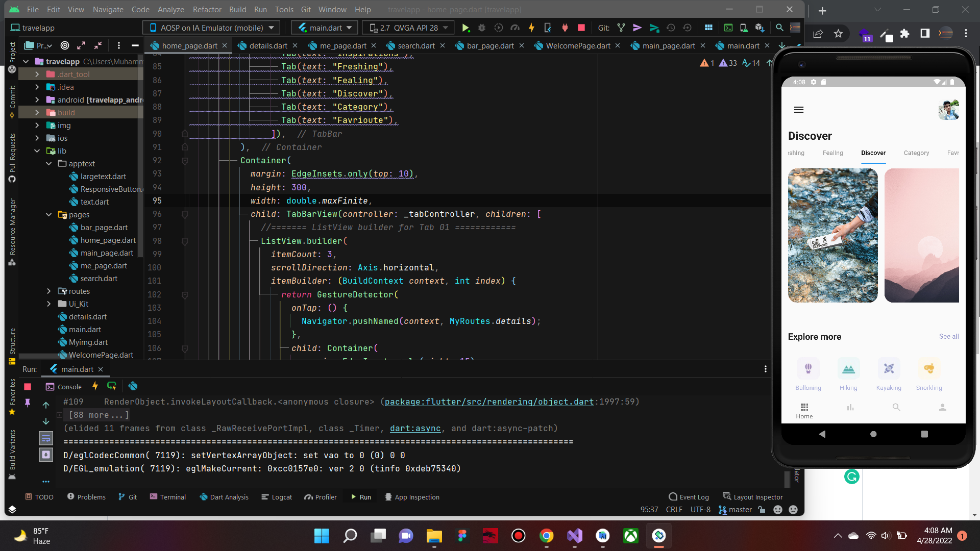Expand the Ui_Kit folder

pyautogui.click(x=48, y=304)
